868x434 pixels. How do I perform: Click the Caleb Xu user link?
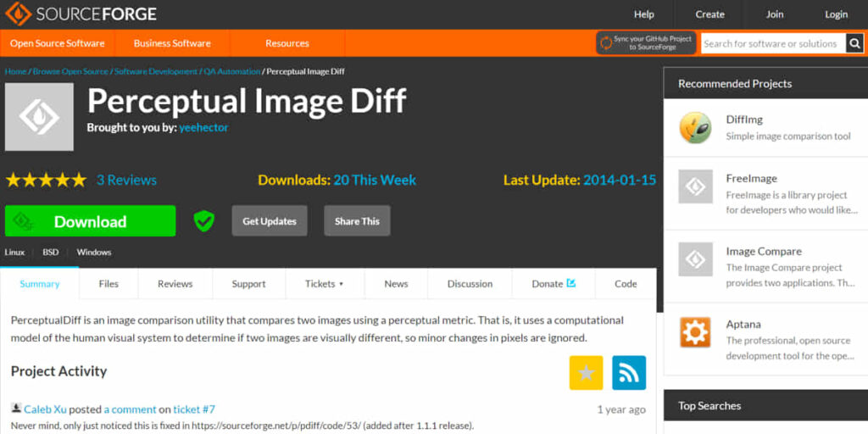click(x=46, y=409)
